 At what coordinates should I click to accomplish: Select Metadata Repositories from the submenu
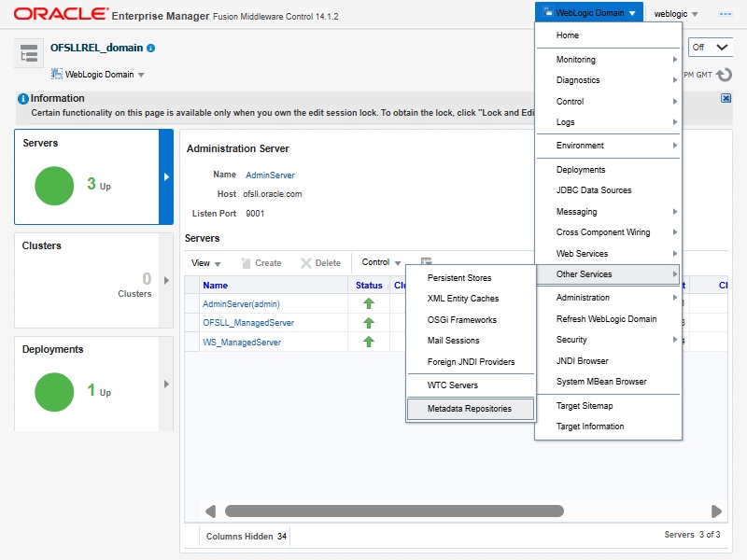470,409
